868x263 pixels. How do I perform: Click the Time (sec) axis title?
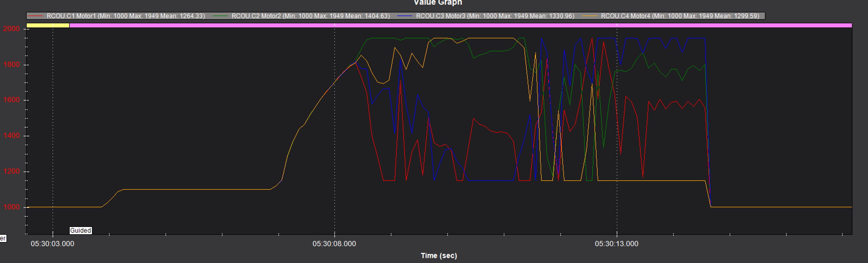point(439,255)
